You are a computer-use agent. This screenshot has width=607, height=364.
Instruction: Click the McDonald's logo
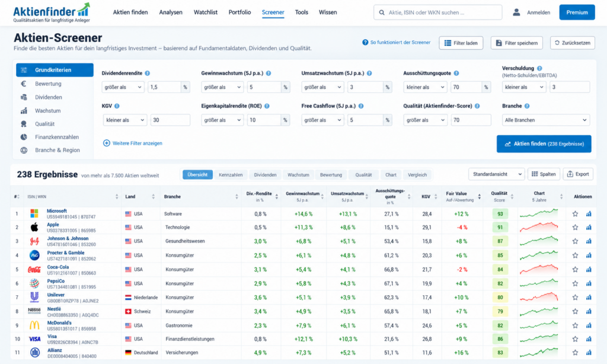(34, 325)
